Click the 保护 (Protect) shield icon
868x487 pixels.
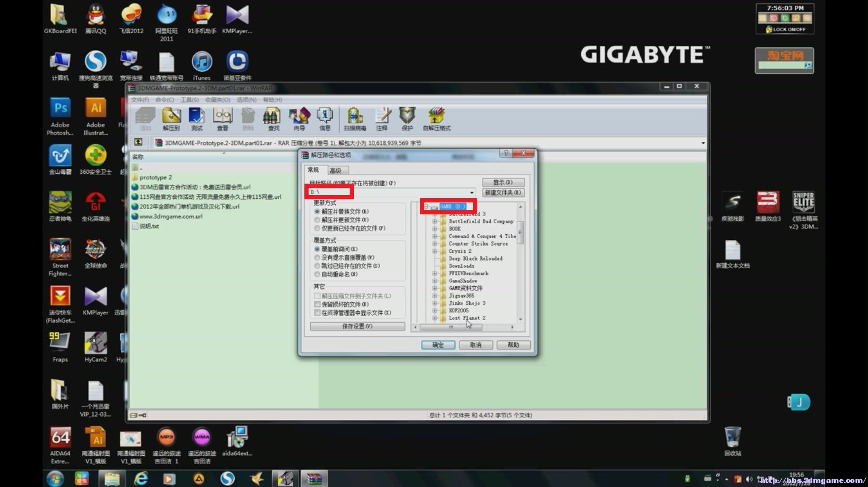[x=407, y=119]
